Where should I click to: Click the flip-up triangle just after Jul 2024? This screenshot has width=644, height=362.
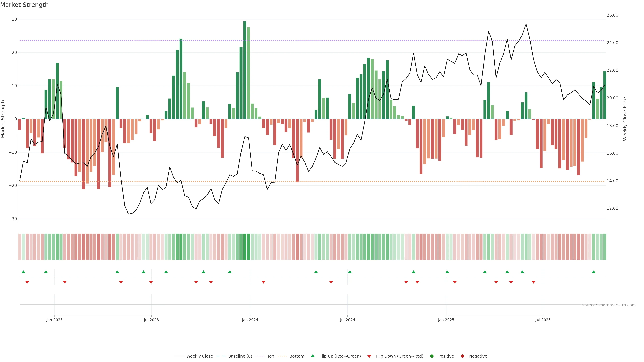[x=350, y=272]
